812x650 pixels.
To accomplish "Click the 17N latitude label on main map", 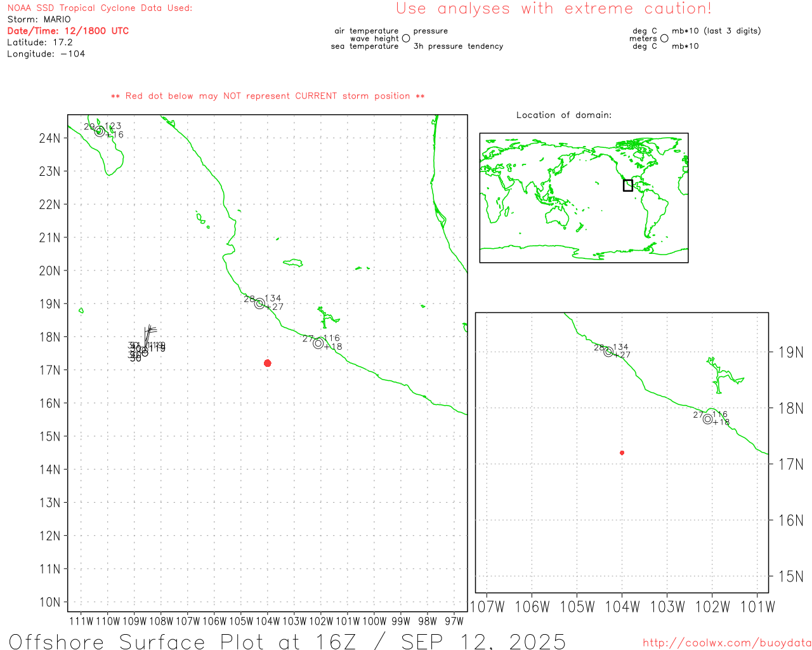I will (49, 370).
